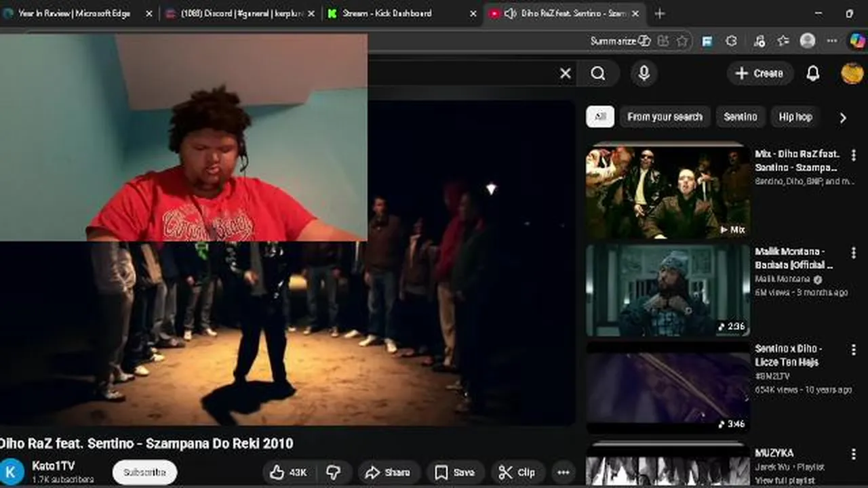Open the Edge favorites list icon
This screenshot has height=488, width=868.
pos(783,41)
